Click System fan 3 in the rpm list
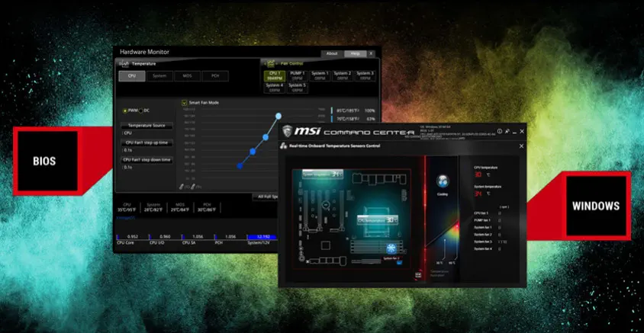This screenshot has width=644, height=333. [x=483, y=242]
